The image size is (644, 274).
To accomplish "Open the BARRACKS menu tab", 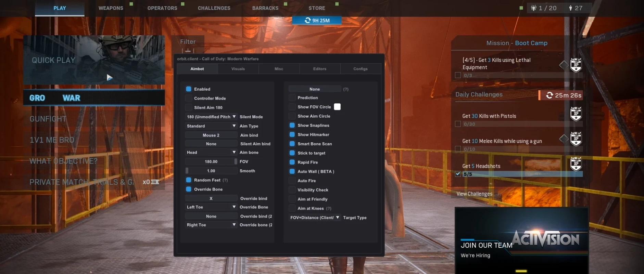I will point(265,8).
